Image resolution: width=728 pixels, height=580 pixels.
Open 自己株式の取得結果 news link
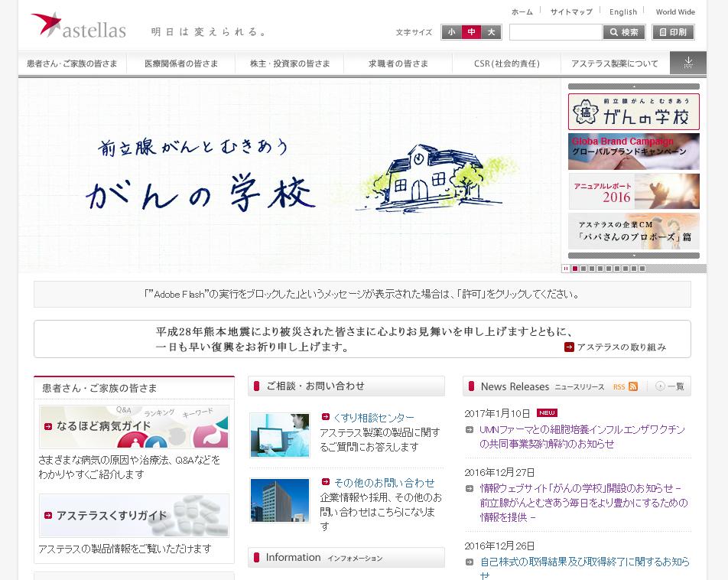click(x=584, y=569)
